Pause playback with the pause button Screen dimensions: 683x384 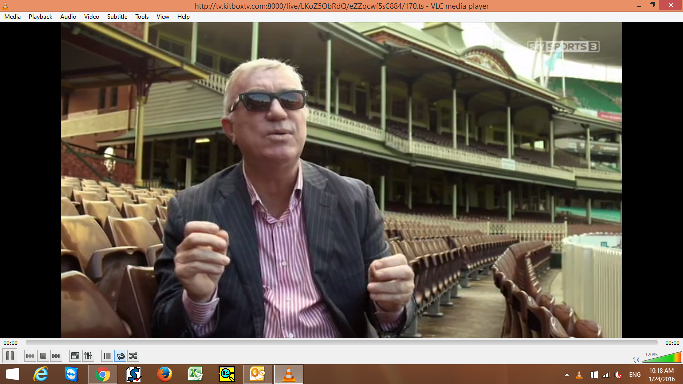(10, 356)
